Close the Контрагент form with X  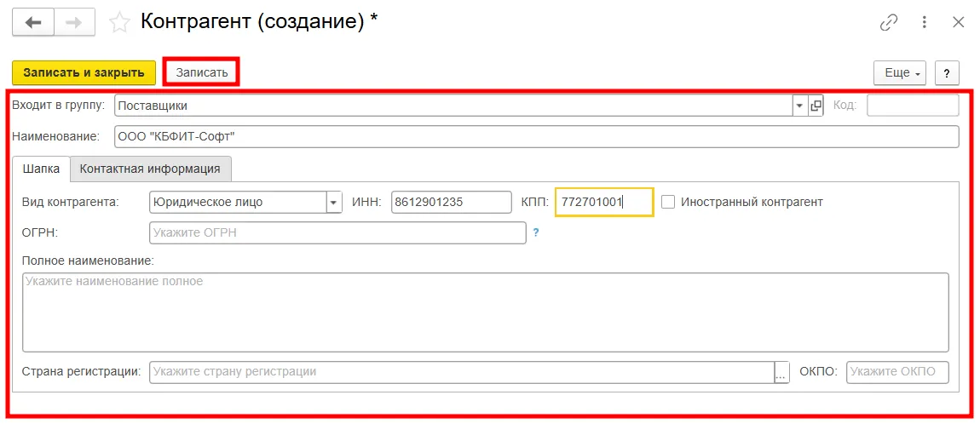[x=958, y=22]
